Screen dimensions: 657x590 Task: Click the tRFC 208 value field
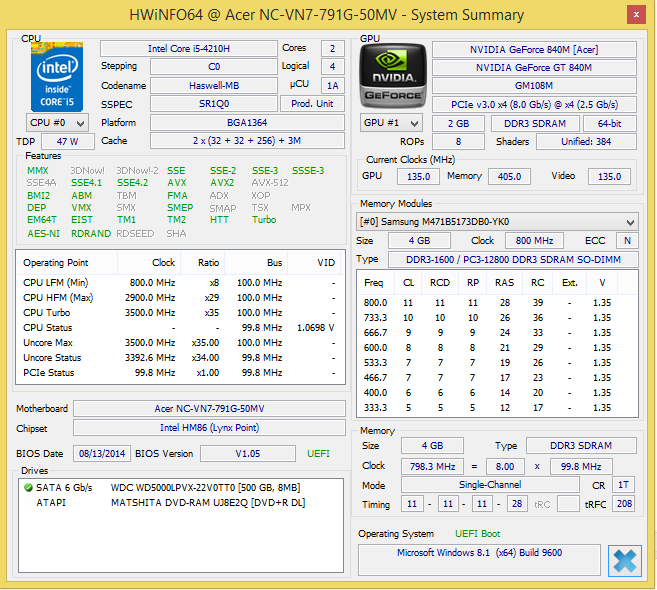pos(624,504)
